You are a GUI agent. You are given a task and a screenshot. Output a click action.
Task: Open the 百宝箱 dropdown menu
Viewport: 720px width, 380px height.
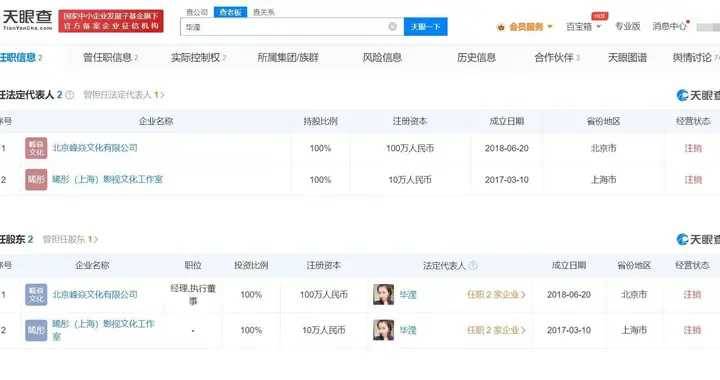click(584, 27)
